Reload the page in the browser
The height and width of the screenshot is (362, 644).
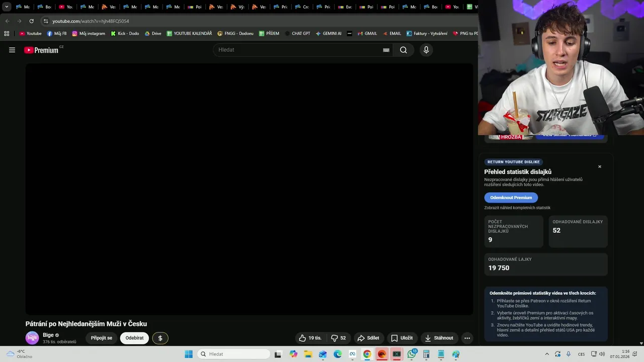tap(31, 21)
